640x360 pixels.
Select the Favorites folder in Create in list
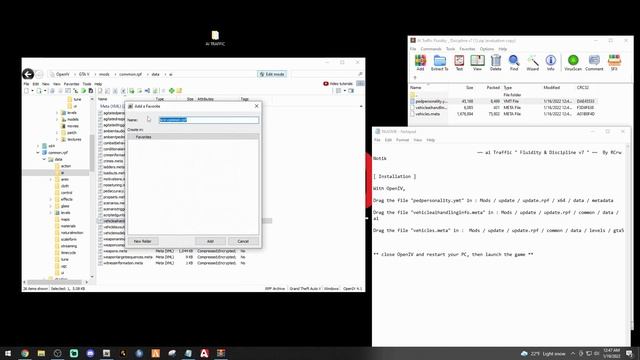click(193, 137)
